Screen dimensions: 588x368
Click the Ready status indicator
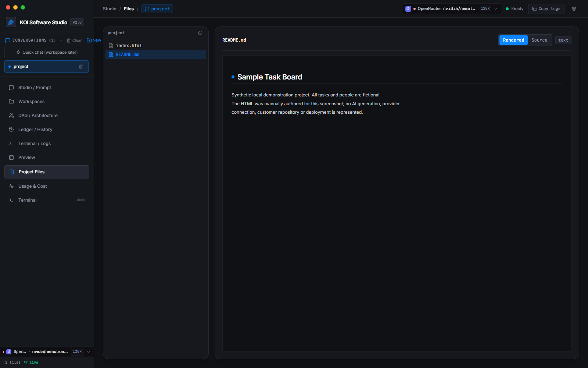(514, 9)
